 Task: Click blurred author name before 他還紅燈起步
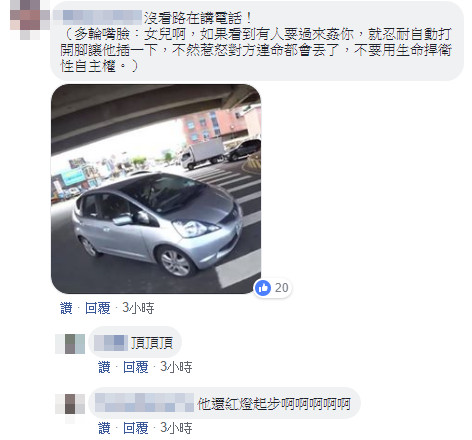144,403
